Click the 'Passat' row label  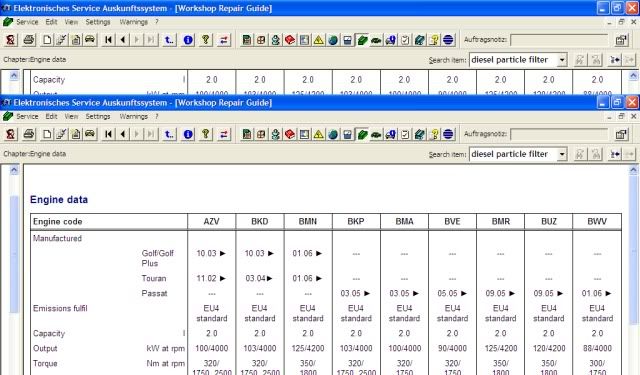click(x=154, y=293)
